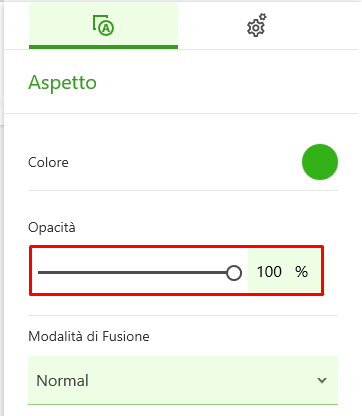Switch to the settings gear tab
This screenshot has height=416, width=362.
click(x=257, y=25)
